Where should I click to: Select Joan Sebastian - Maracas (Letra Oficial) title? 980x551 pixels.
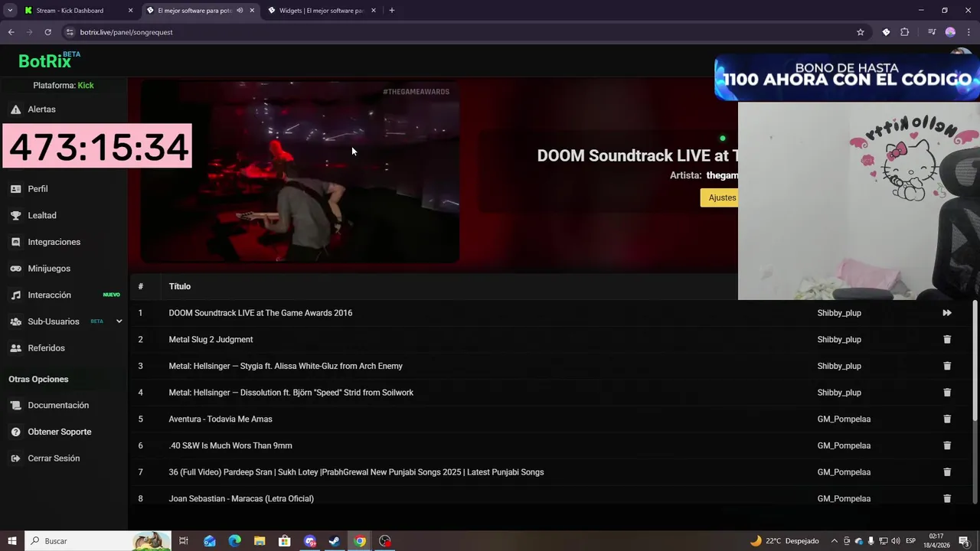coord(241,499)
